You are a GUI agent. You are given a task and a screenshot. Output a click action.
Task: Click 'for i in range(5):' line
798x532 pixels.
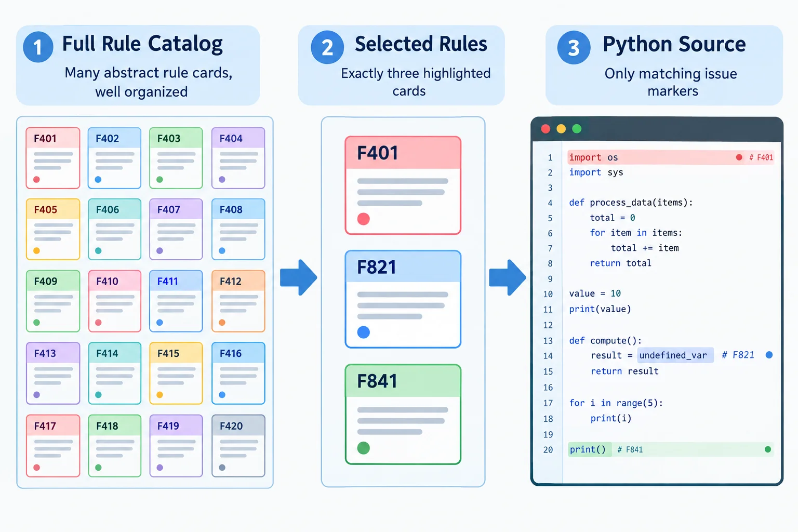click(x=616, y=403)
